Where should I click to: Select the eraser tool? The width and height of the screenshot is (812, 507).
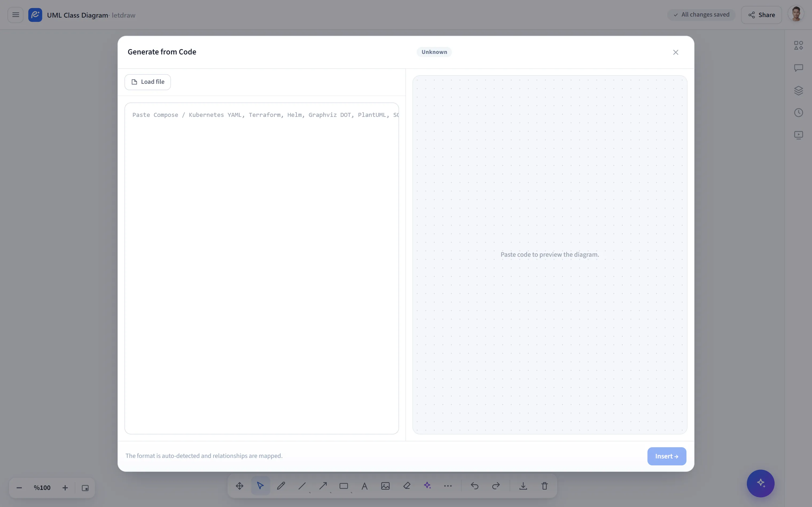(407, 486)
